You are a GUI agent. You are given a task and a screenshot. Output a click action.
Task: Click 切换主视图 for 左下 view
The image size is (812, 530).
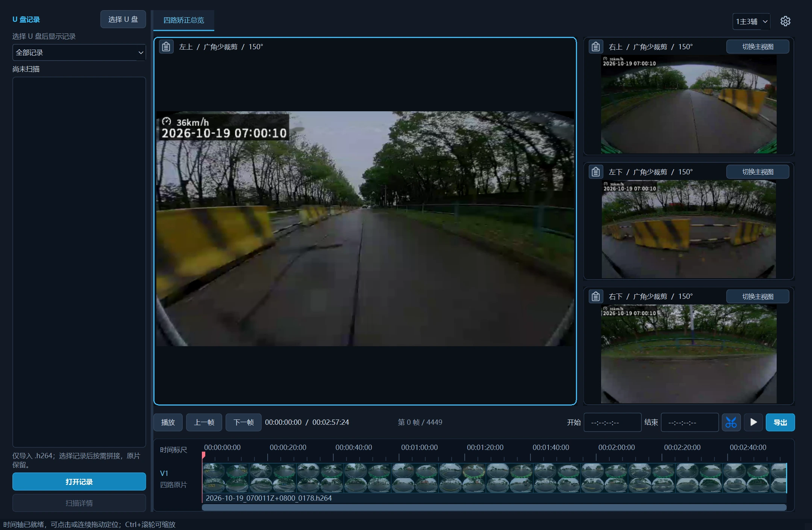757,172
